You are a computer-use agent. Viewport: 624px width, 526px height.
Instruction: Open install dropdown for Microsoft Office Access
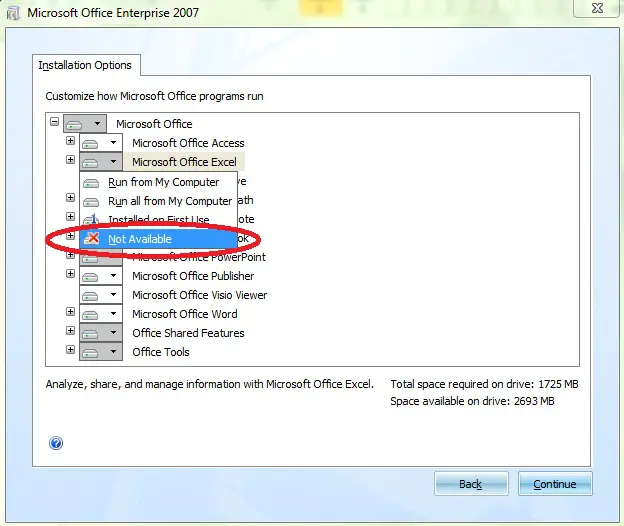coord(101,143)
